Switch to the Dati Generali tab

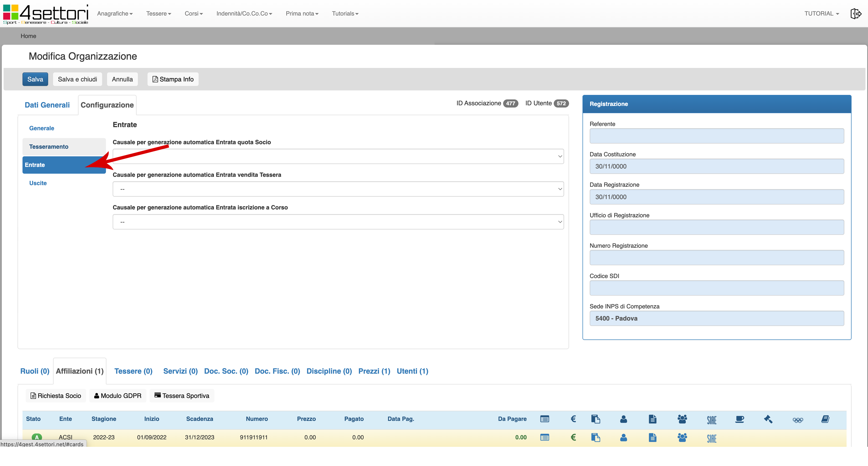point(47,105)
